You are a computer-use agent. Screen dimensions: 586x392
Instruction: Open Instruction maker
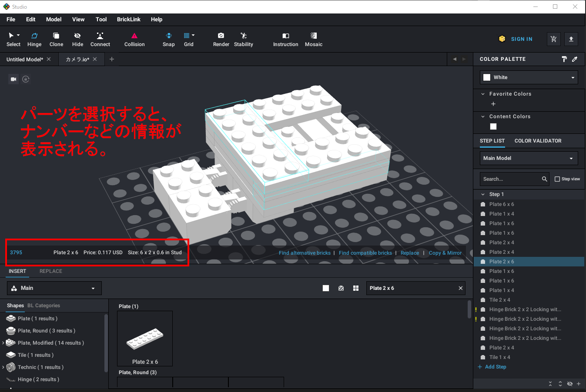coord(285,39)
